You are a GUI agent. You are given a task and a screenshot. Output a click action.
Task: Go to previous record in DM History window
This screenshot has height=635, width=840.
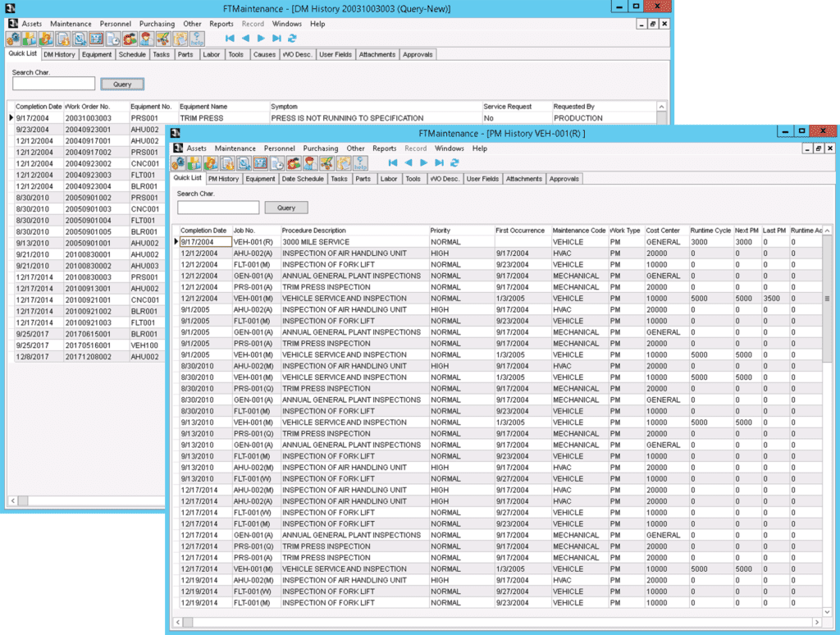(x=245, y=38)
